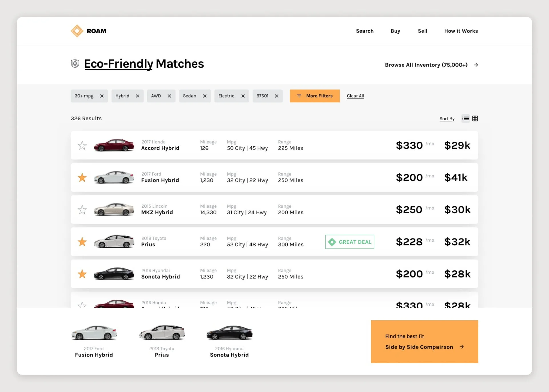Open the More Filters panel
Image resolution: width=549 pixels, height=392 pixels.
click(x=315, y=96)
